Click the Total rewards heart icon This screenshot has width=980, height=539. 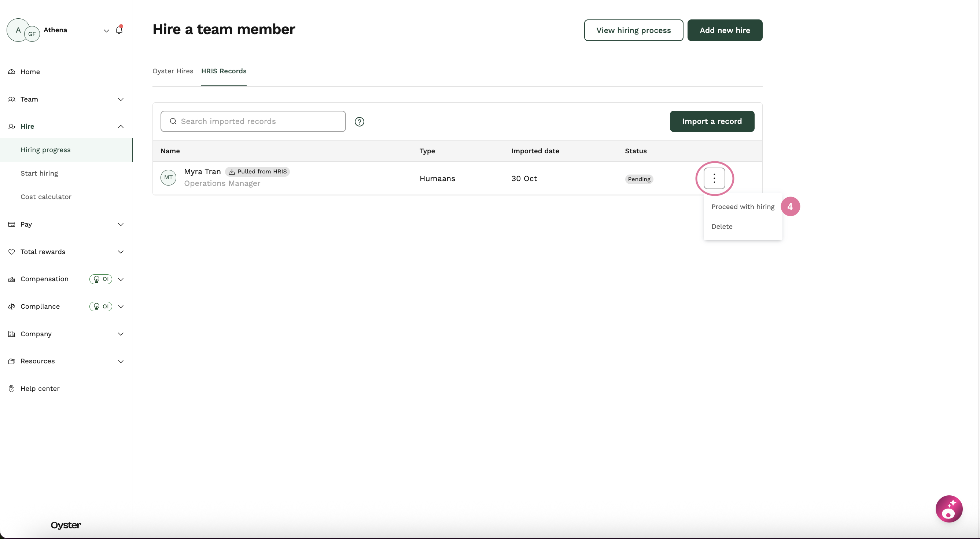12,252
